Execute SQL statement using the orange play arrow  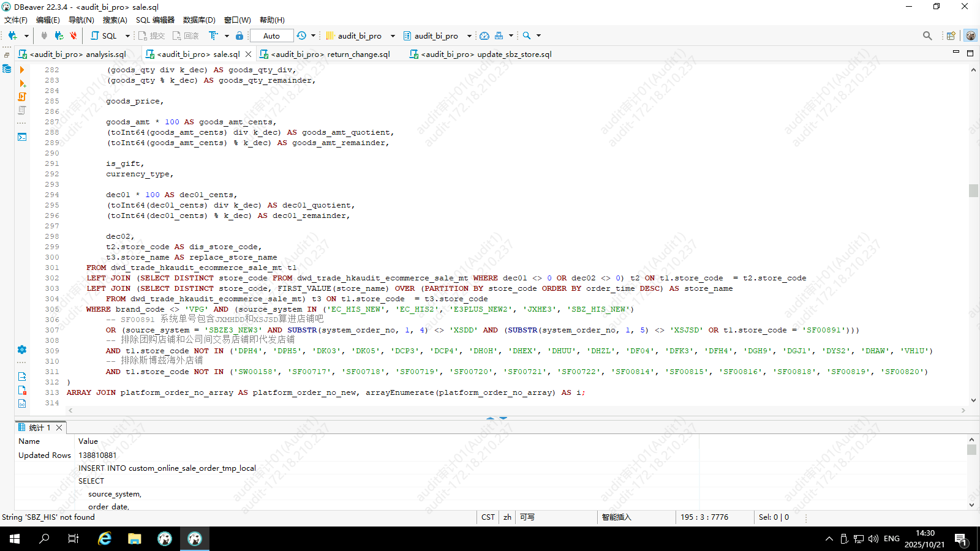pos(22,70)
